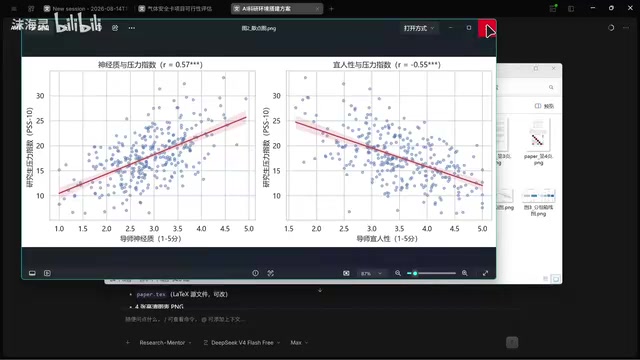Image resolution: width=640 pixels, height=360 pixels.
Task: Select the 图3 分组箱线图 png file in explorer
Action: pos(538,202)
